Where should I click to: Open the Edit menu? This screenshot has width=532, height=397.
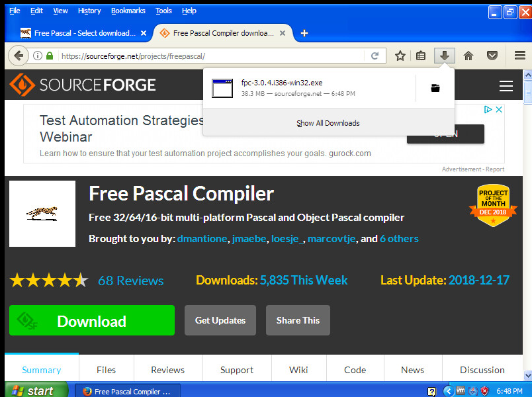[36, 11]
